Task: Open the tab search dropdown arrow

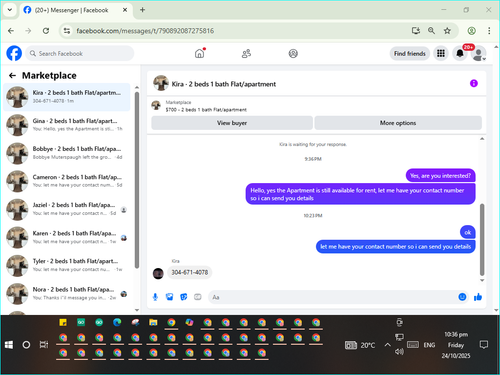Action: coord(10,10)
